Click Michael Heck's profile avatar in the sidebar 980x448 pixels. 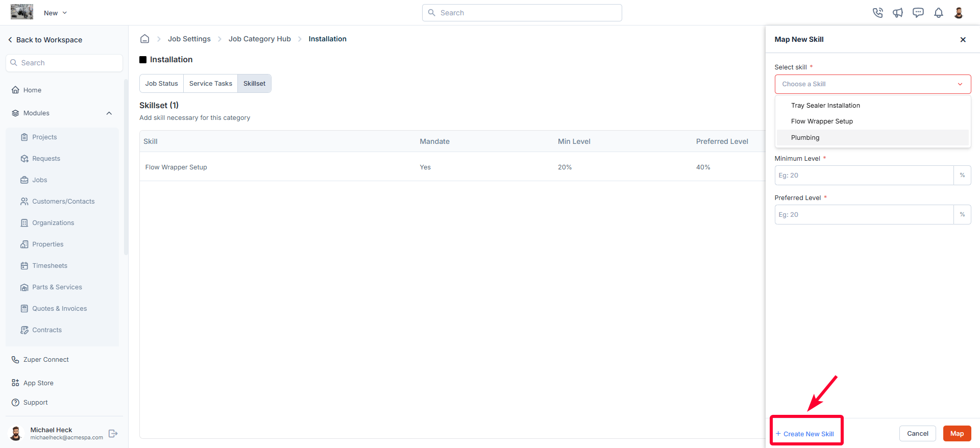pos(16,434)
